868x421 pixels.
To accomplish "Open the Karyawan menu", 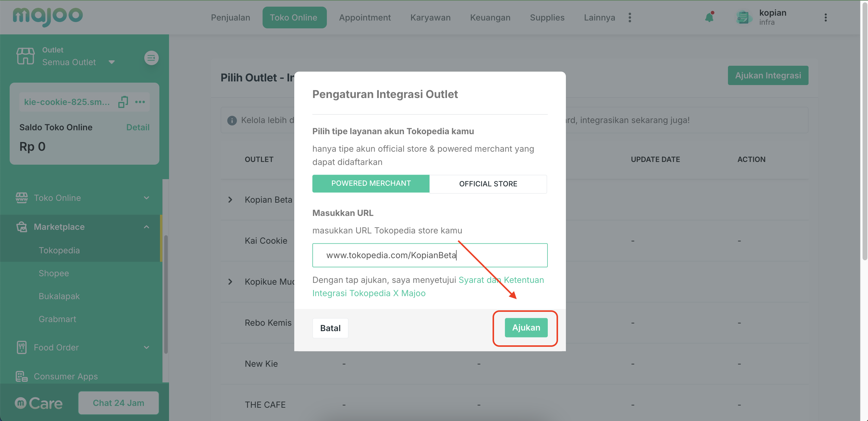I will pyautogui.click(x=430, y=17).
